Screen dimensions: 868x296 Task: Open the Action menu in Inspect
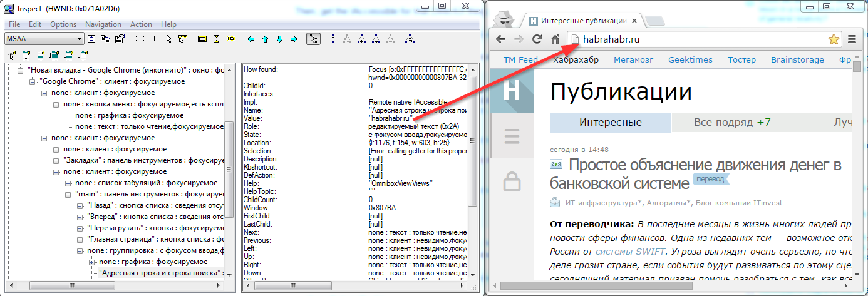coord(141,24)
